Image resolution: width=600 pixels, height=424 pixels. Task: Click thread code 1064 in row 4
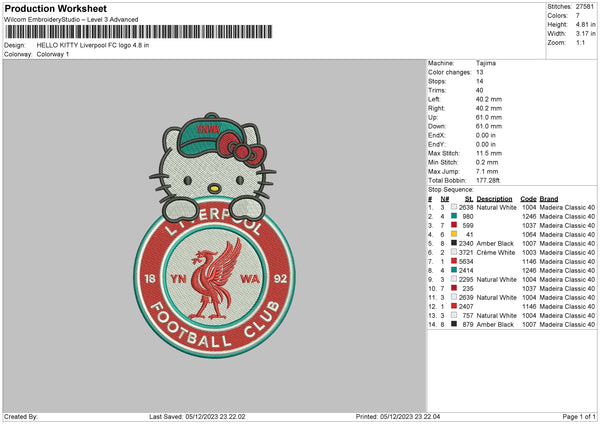tap(529, 235)
